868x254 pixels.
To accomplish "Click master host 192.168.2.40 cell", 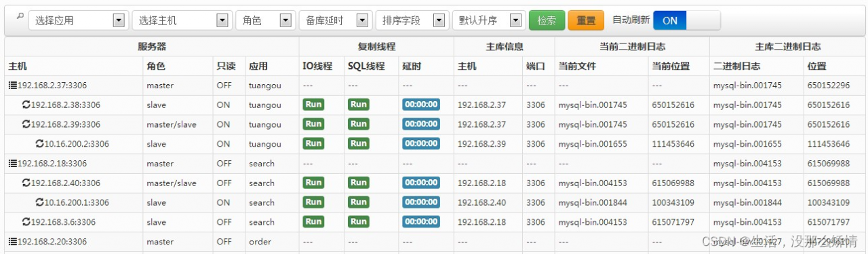I will pos(481,202).
